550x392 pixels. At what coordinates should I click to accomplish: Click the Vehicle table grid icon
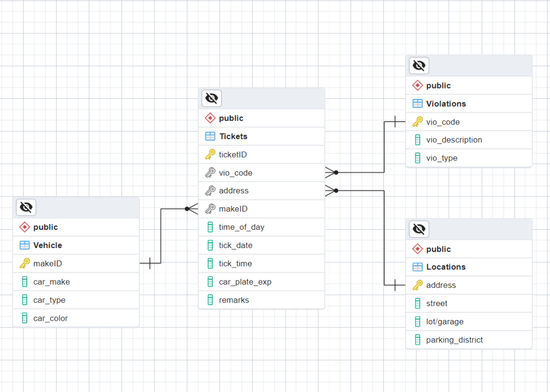25,245
